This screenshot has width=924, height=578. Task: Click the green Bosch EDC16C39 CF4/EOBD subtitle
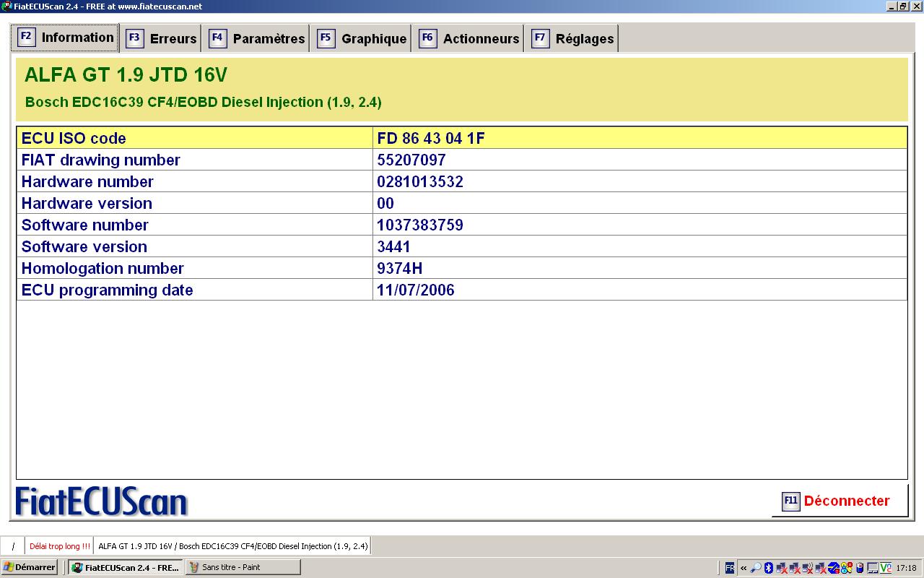pyautogui.click(x=203, y=102)
